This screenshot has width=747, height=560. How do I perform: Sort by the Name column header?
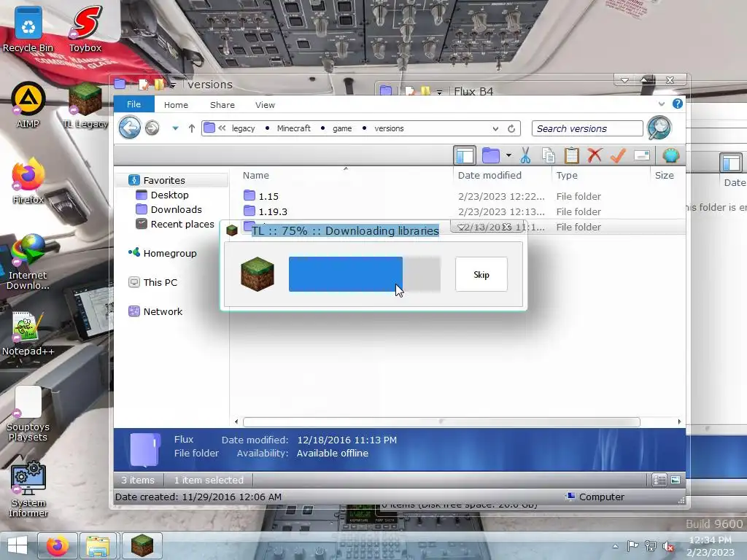coord(256,175)
